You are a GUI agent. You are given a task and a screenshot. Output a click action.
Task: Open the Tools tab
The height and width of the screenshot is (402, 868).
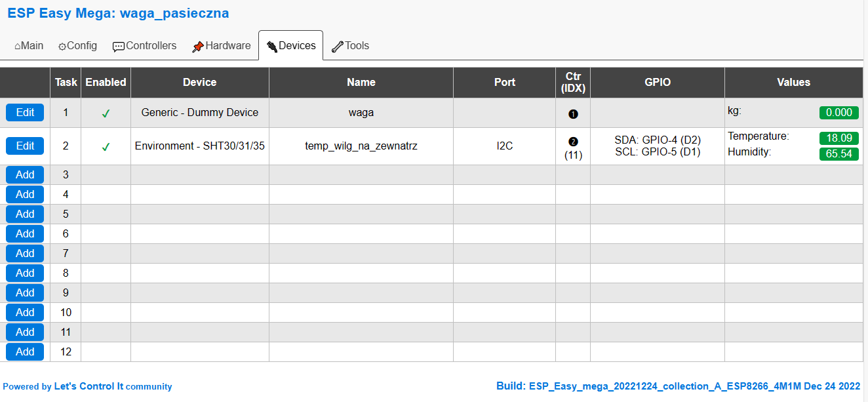coord(350,46)
